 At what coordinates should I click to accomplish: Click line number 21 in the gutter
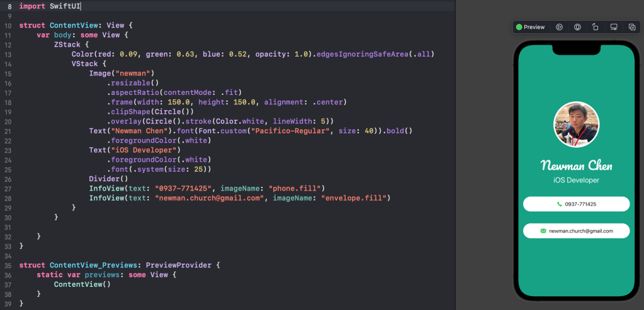pos(8,130)
